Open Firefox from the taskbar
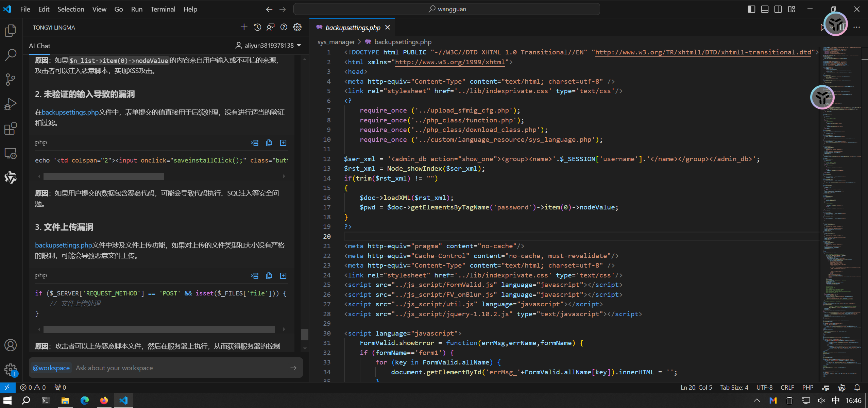 pos(104,401)
